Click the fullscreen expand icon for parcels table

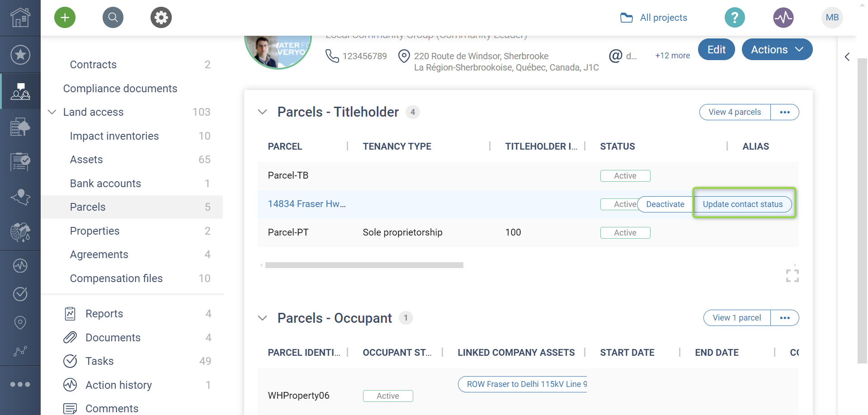tap(792, 275)
